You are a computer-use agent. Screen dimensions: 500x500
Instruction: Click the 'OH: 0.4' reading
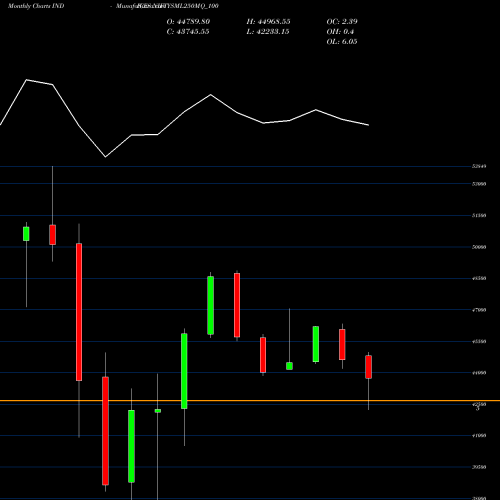coord(340,32)
